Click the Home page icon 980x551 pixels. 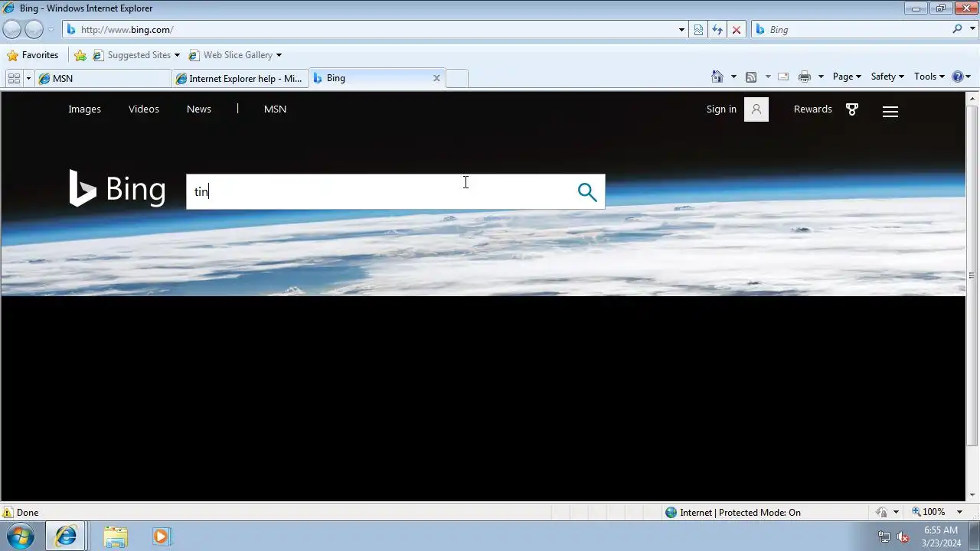pos(717,77)
